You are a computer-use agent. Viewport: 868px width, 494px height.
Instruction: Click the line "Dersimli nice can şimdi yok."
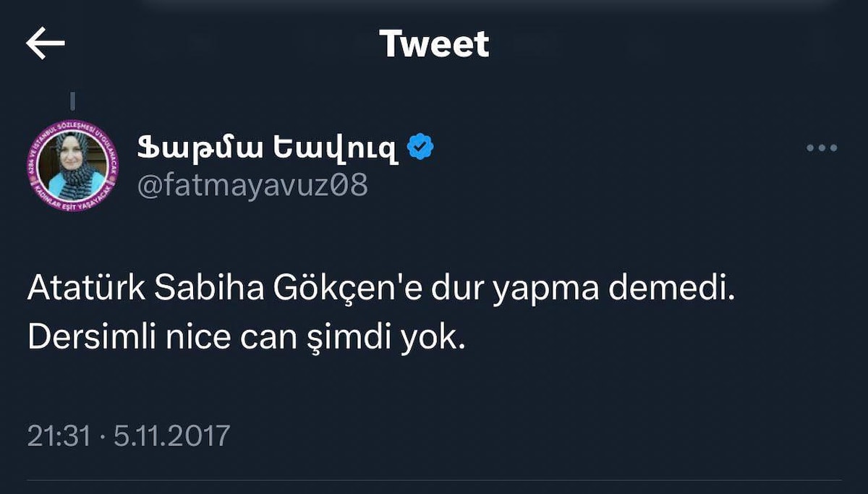point(246,337)
